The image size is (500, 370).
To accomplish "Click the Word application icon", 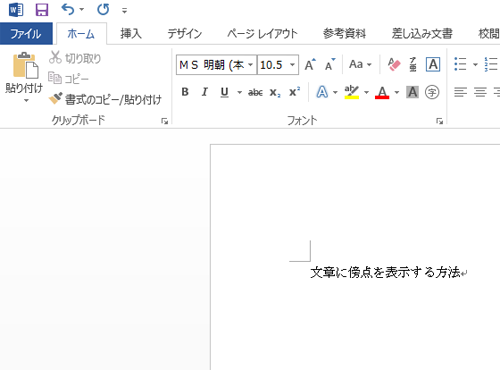I will [x=16, y=10].
